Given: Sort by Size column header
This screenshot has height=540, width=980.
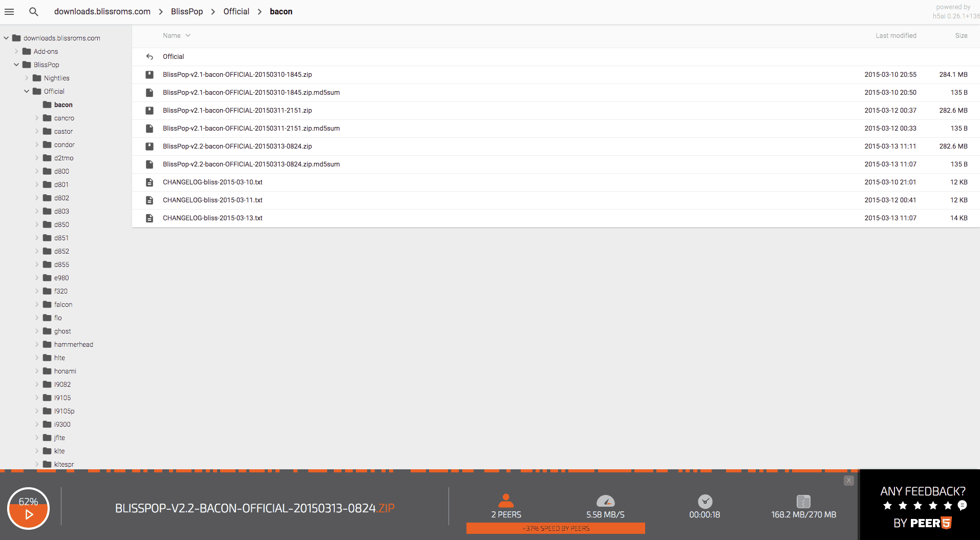Looking at the screenshot, I should (961, 35).
